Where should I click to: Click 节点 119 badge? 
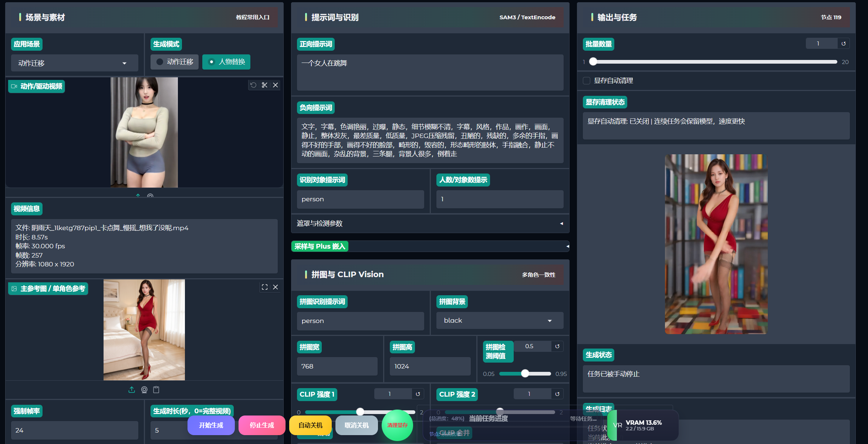tap(831, 17)
